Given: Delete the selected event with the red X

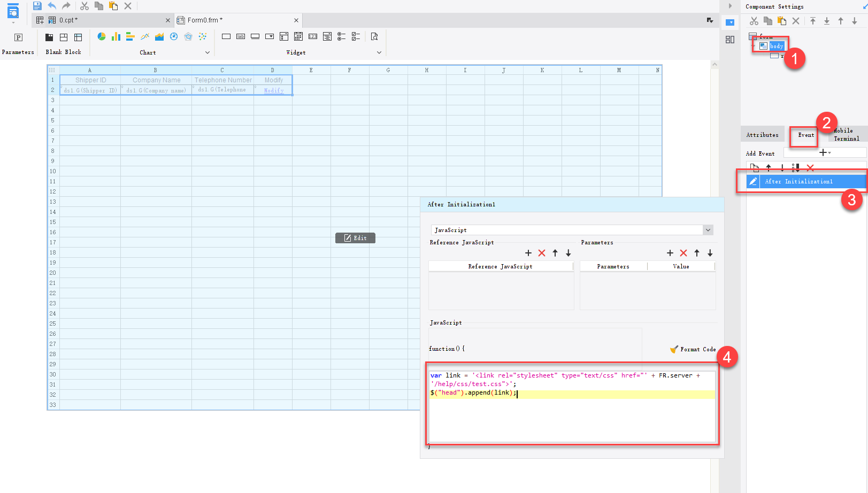Looking at the screenshot, I should point(810,168).
